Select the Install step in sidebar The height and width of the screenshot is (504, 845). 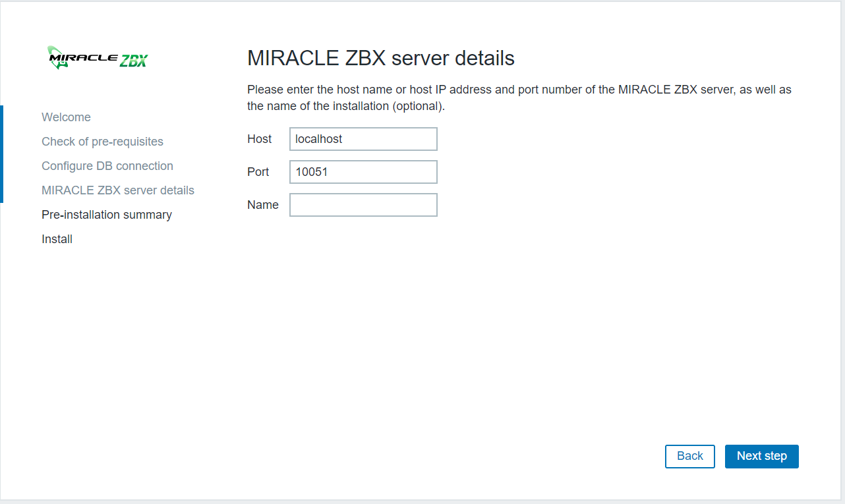(57, 239)
